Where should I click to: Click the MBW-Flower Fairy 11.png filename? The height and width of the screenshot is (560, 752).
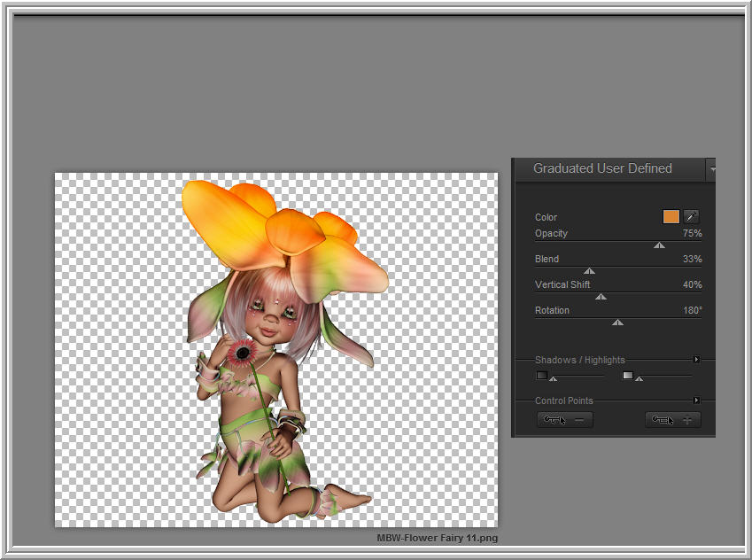point(437,538)
